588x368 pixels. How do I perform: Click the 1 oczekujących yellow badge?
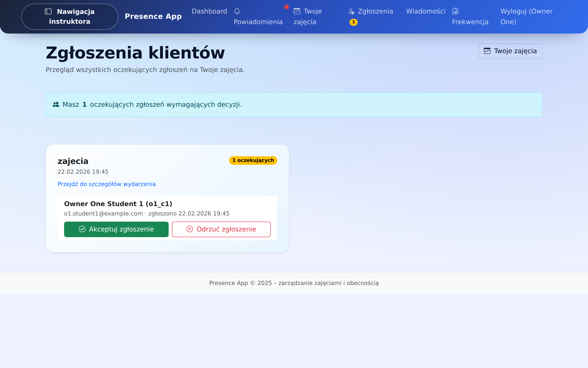pyautogui.click(x=253, y=160)
